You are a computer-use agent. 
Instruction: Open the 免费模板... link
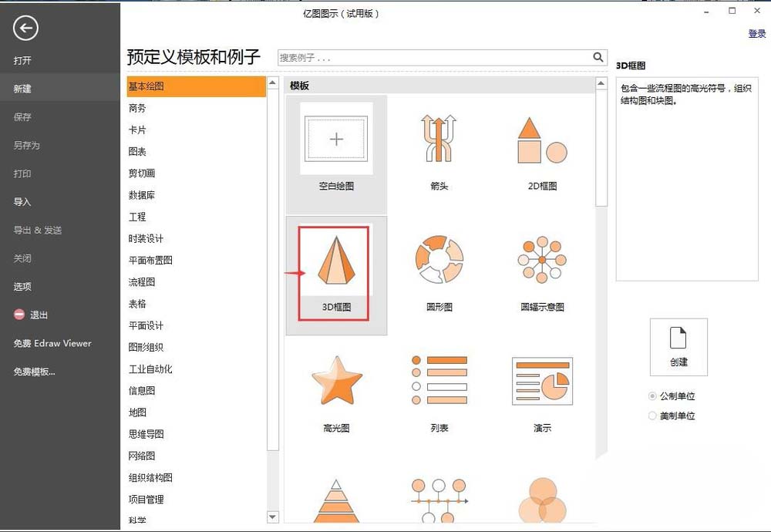[x=35, y=372]
